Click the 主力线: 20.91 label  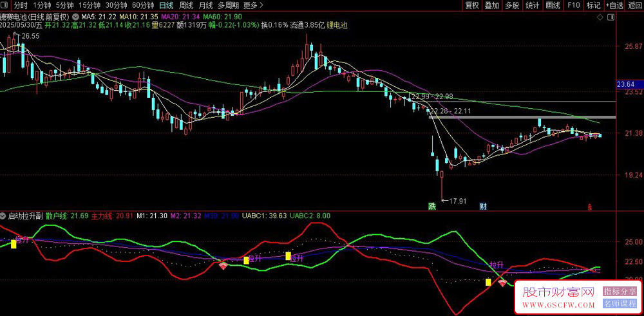point(112,216)
